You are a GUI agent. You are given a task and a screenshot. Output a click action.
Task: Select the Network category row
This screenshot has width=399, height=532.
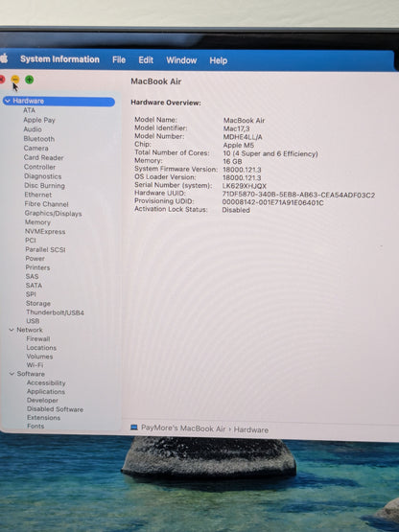tap(30, 330)
